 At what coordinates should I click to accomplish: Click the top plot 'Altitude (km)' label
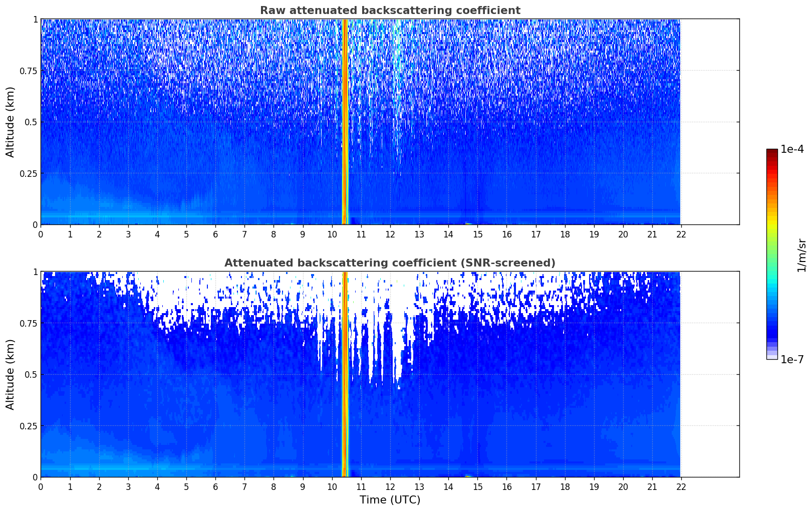point(11,122)
